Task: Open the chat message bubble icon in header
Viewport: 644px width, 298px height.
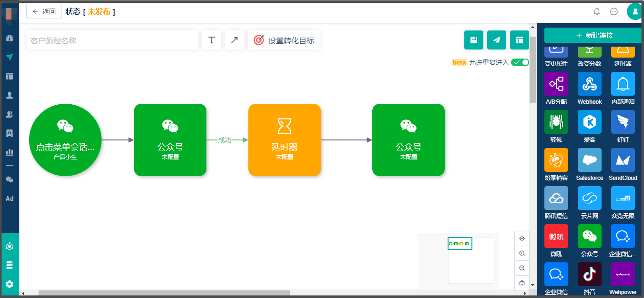Action: click(x=614, y=11)
